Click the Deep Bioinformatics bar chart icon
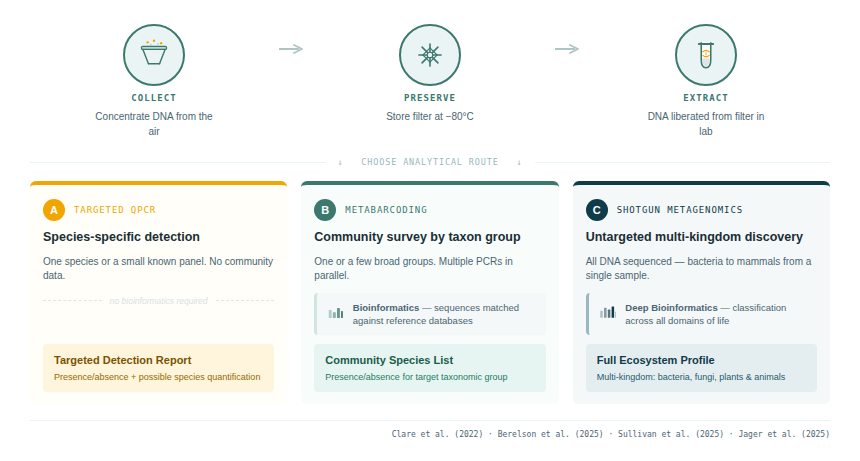 click(607, 313)
